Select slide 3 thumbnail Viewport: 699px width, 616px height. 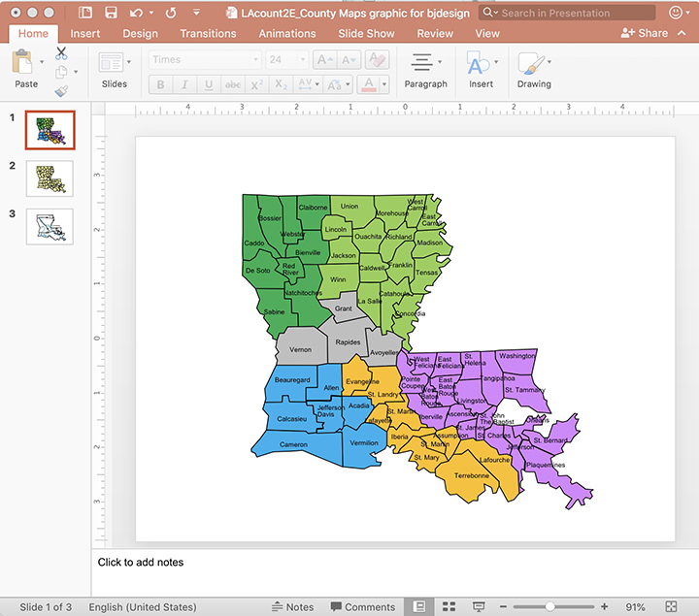pos(50,227)
